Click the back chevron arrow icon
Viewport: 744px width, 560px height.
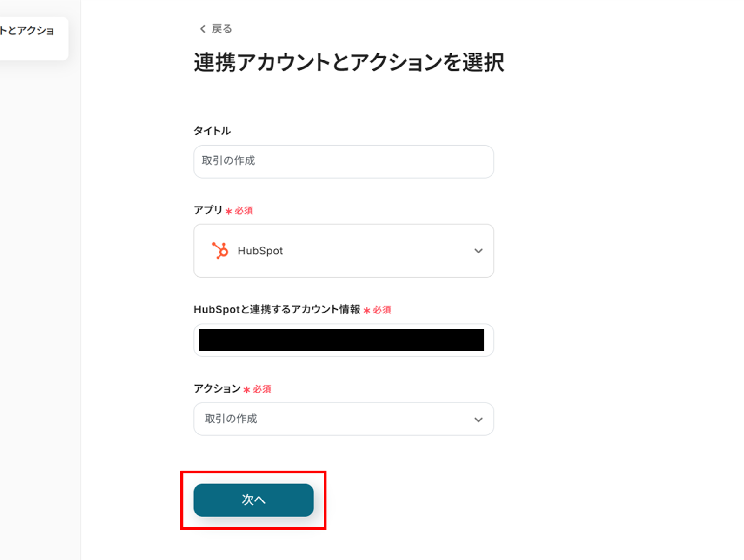point(202,29)
